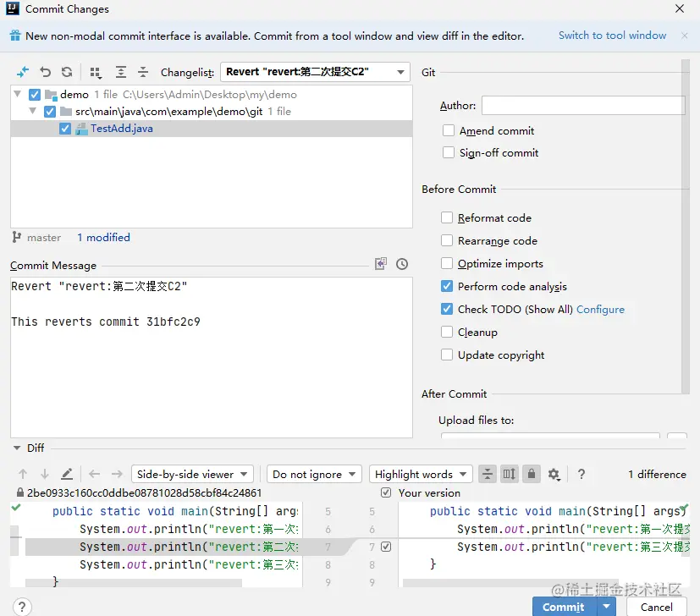Click the Diff help question mark icon
This screenshot has width=700, height=616.
[581, 474]
